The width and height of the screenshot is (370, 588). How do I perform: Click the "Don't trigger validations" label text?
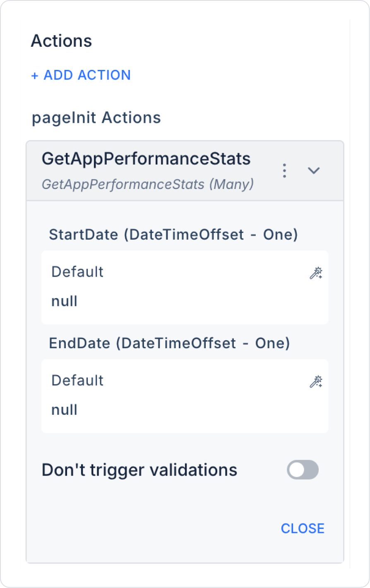(x=139, y=470)
